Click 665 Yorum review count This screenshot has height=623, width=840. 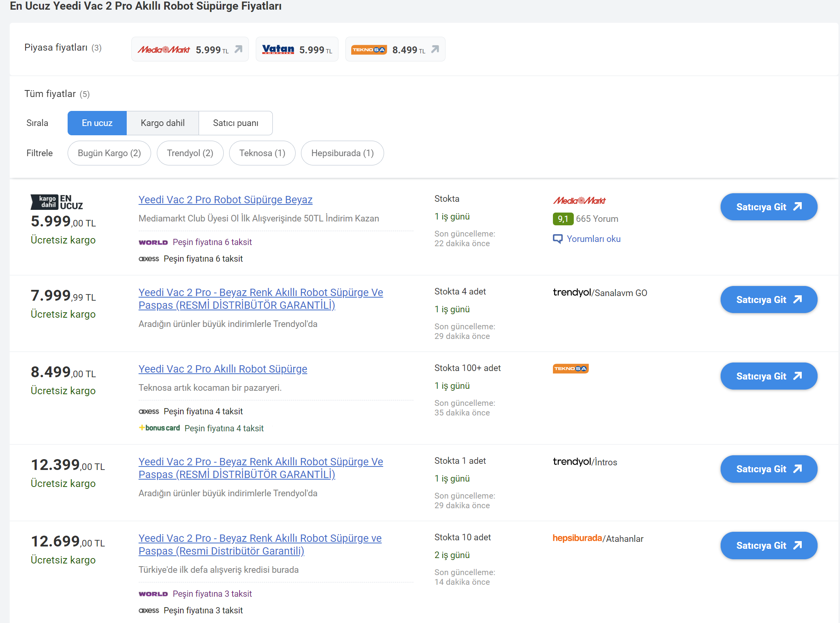pos(597,219)
